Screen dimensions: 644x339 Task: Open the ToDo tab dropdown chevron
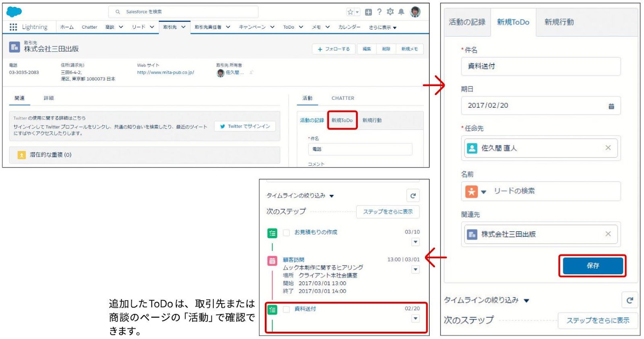click(x=301, y=27)
